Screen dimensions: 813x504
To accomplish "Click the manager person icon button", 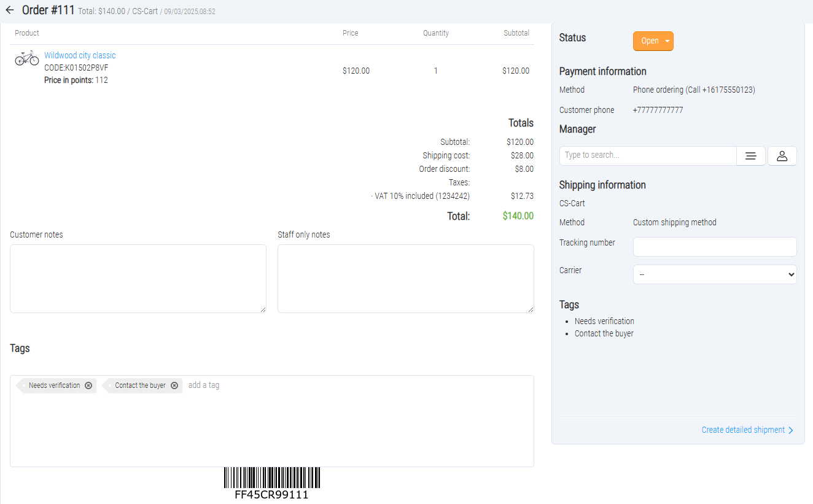I will point(782,156).
